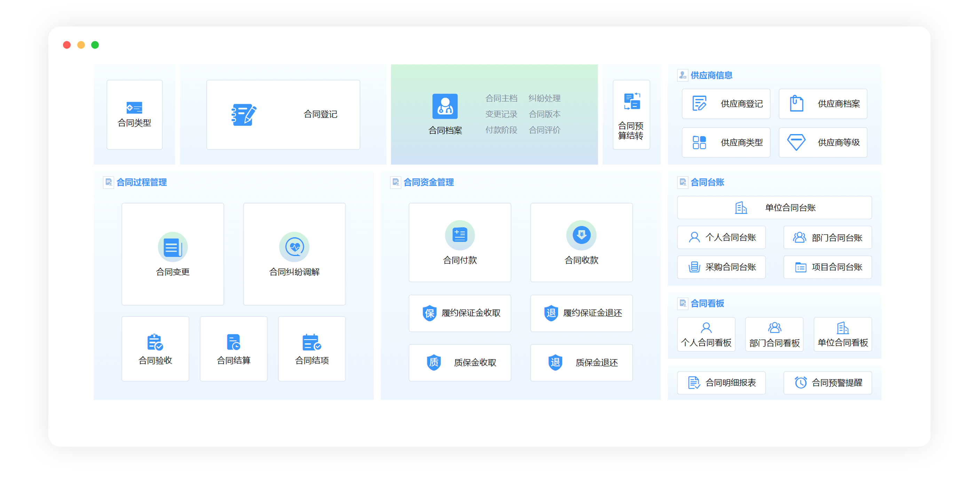Image resolution: width=980 pixels, height=479 pixels.
Task: Select the 纠纷处理 link
Action: pos(544,99)
